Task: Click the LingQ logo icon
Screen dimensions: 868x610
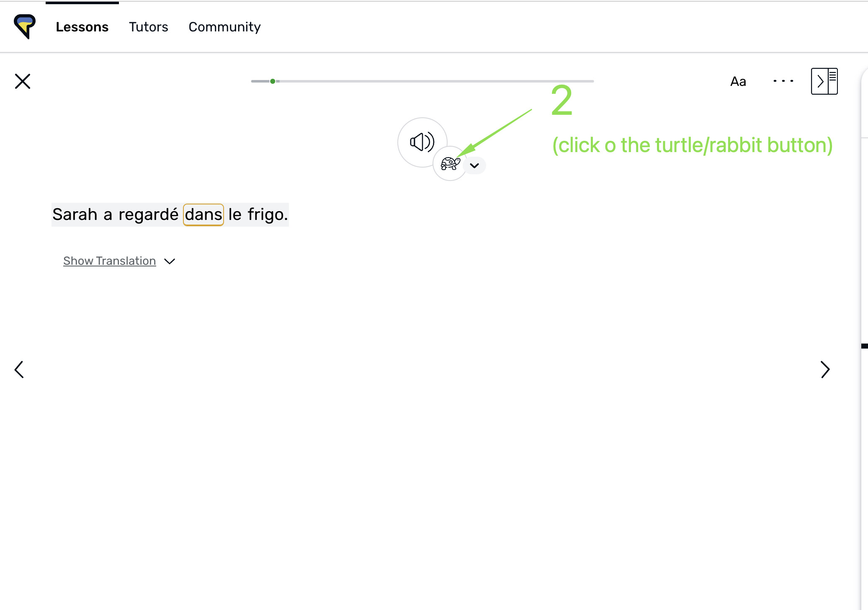Action: click(x=25, y=26)
